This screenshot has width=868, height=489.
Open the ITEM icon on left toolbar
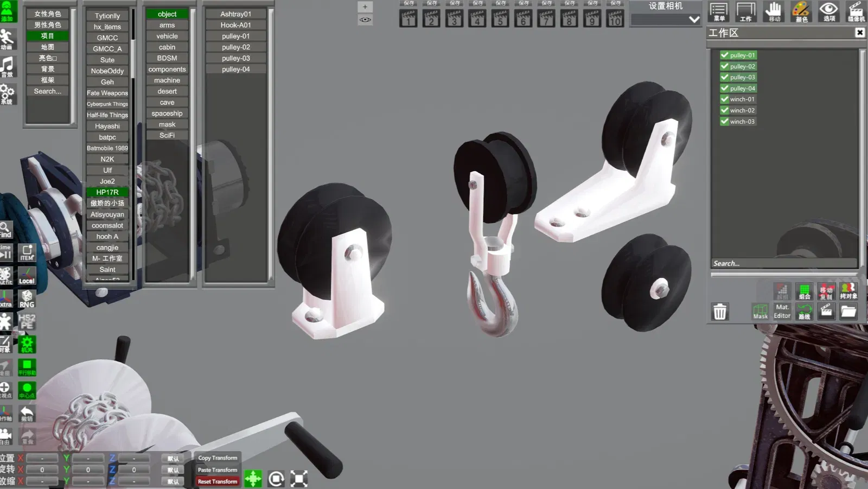27,253
